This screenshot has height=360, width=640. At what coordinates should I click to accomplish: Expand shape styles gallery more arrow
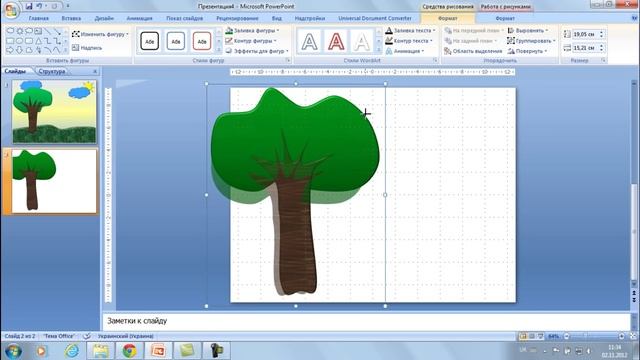point(218,50)
